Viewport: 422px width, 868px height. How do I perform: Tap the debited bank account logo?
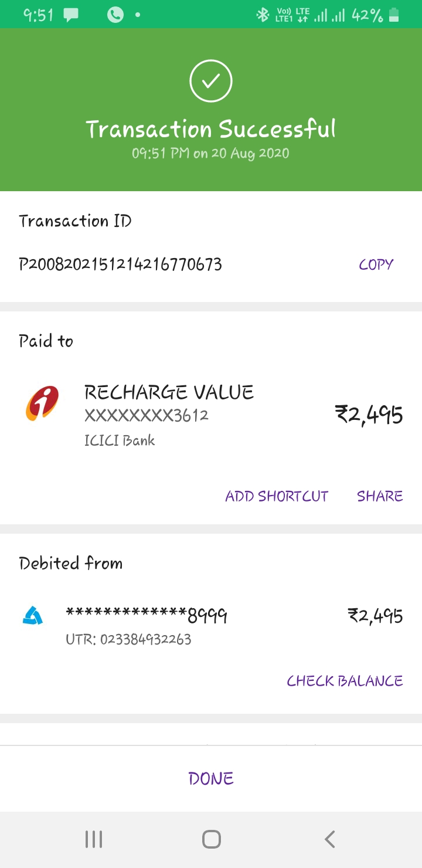click(x=33, y=615)
